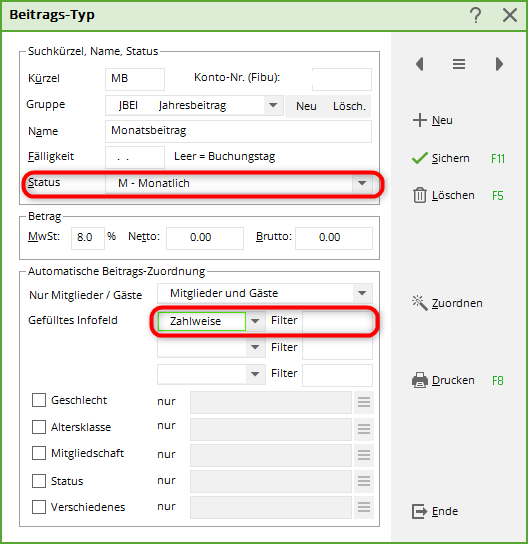
Task: Expand the Status dropdown showing M - Monatlich
Action: 362,183
